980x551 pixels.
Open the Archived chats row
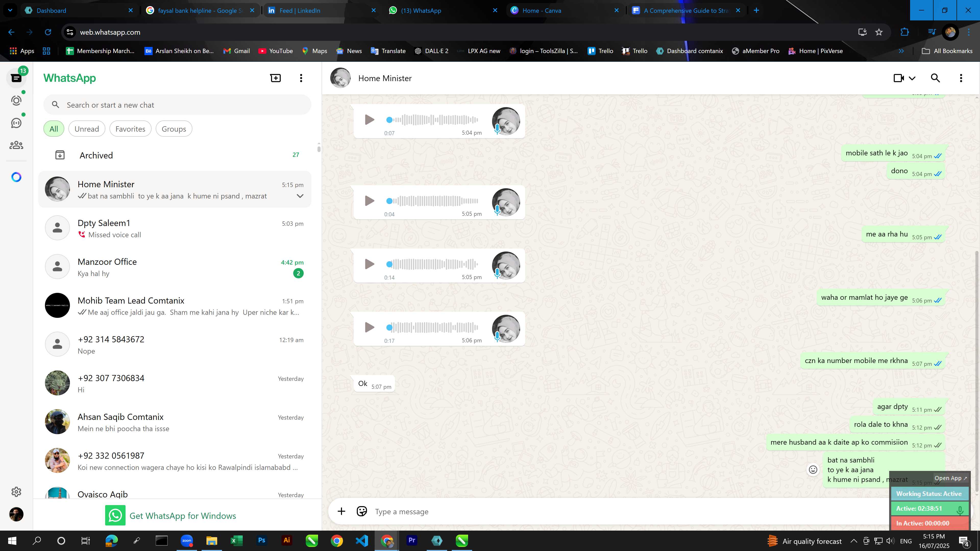click(x=175, y=155)
